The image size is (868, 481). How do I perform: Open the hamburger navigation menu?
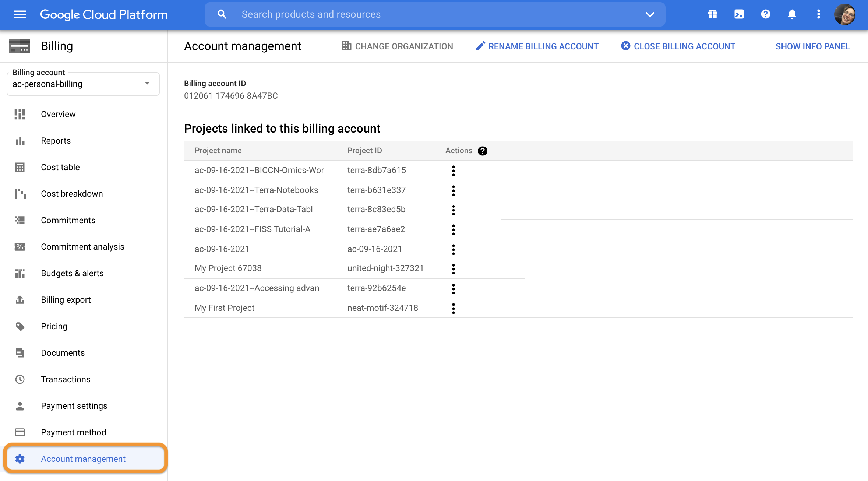[20, 14]
